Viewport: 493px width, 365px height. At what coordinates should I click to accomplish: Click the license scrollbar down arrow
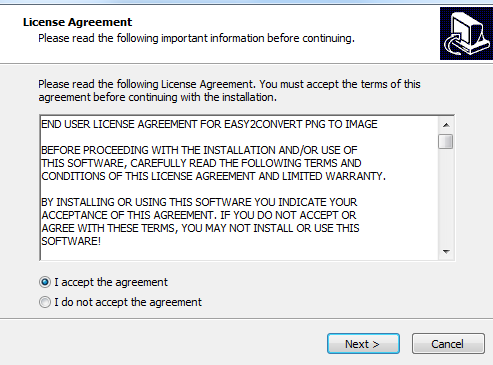[446, 252]
